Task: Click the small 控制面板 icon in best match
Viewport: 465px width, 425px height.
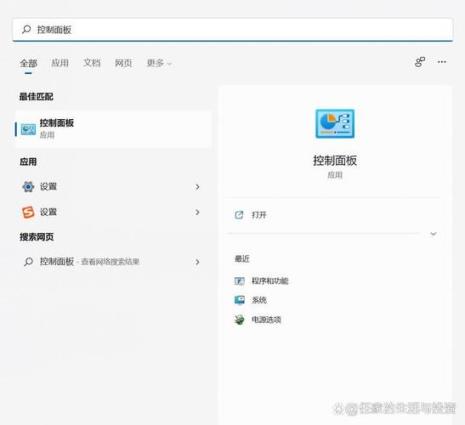Action: [28, 129]
